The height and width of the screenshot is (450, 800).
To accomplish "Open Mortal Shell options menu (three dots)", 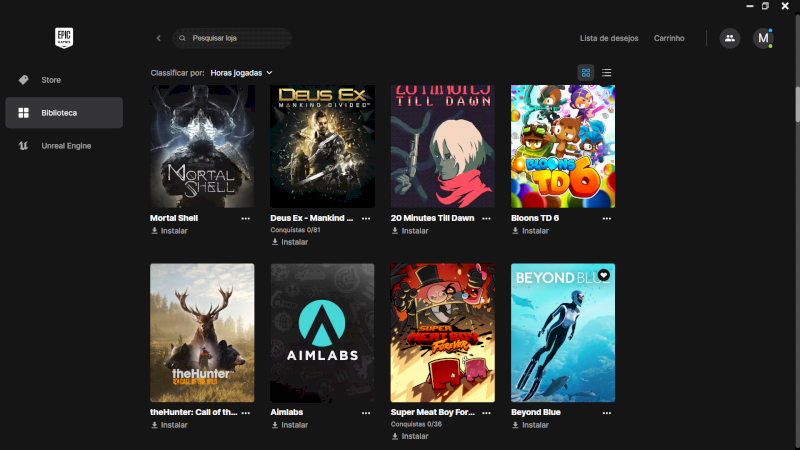I will [x=245, y=218].
